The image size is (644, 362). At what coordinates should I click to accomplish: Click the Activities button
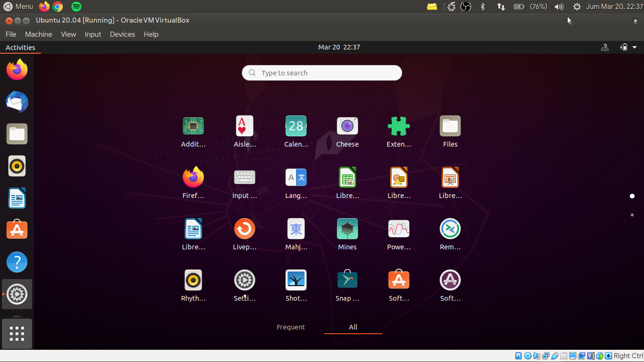coord(20,47)
